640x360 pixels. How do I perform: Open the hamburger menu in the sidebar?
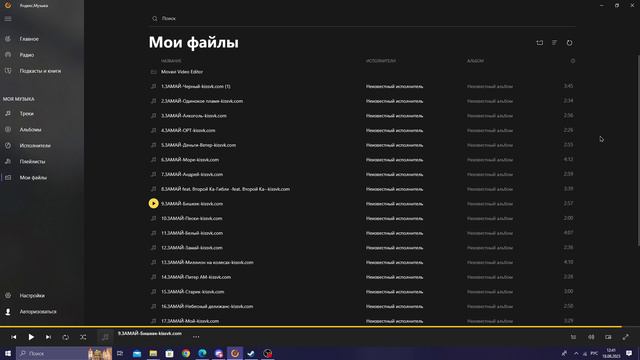(8, 19)
